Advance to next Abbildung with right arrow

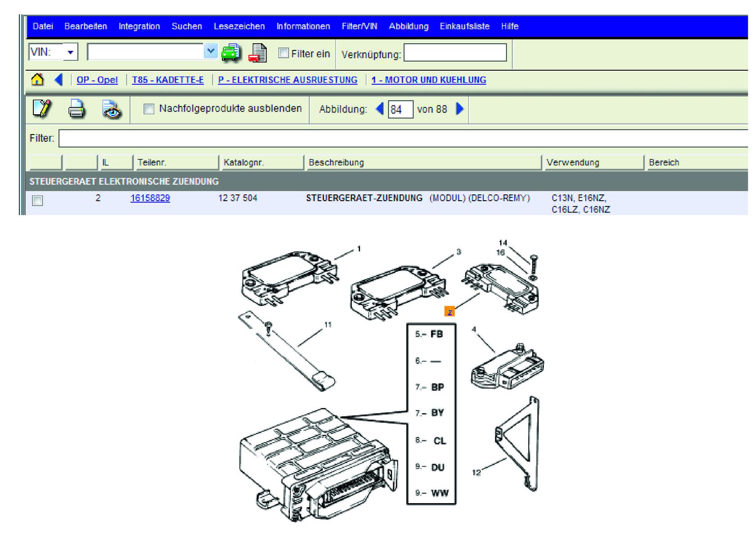(460, 109)
